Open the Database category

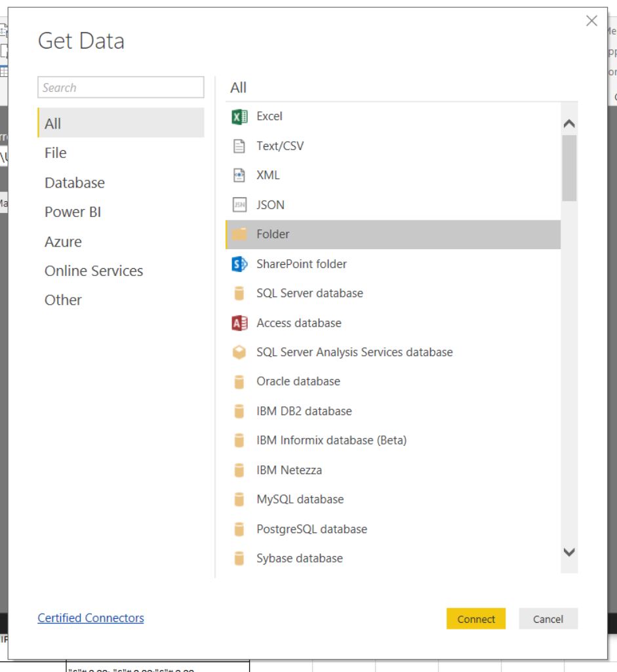coord(75,183)
